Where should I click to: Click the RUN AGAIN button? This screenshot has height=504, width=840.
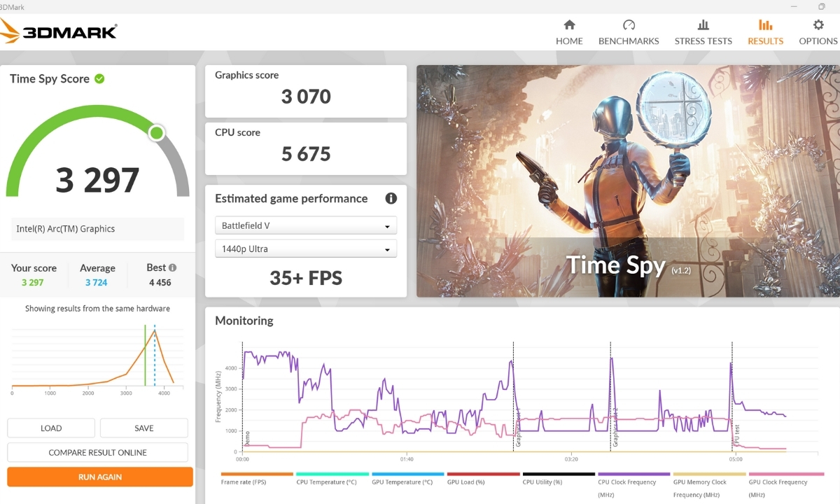(100, 477)
